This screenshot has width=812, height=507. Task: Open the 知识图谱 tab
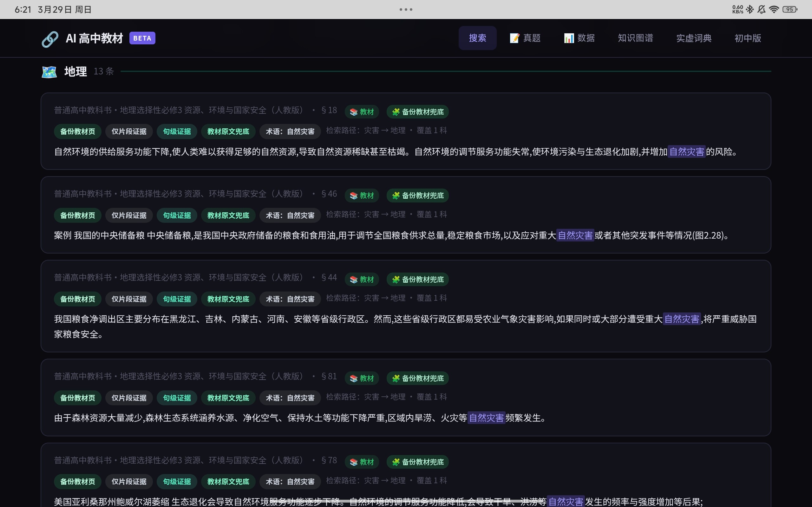(x=635, y=38)
